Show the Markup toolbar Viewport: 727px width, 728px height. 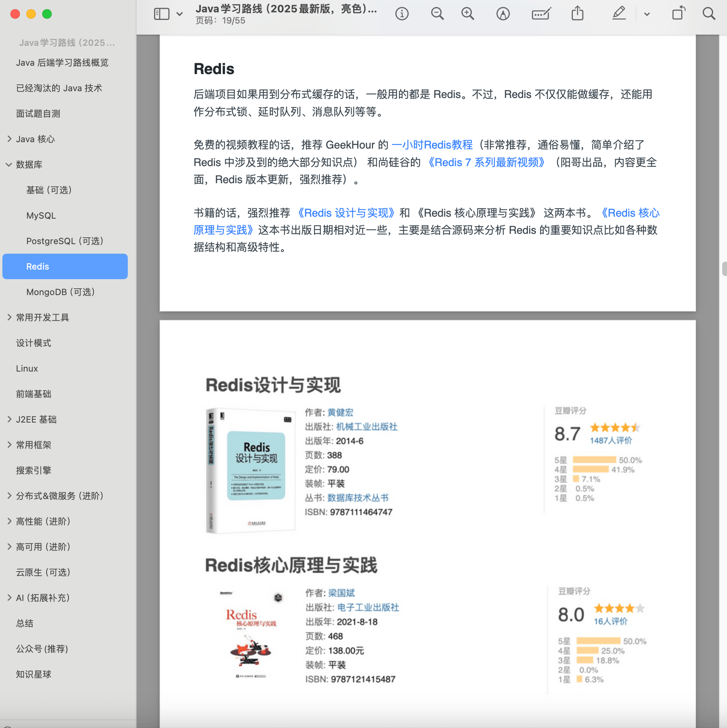click(x=502, y=13)
